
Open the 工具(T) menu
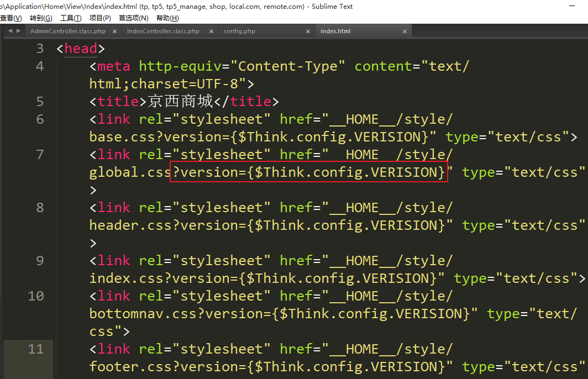(70, 18)
